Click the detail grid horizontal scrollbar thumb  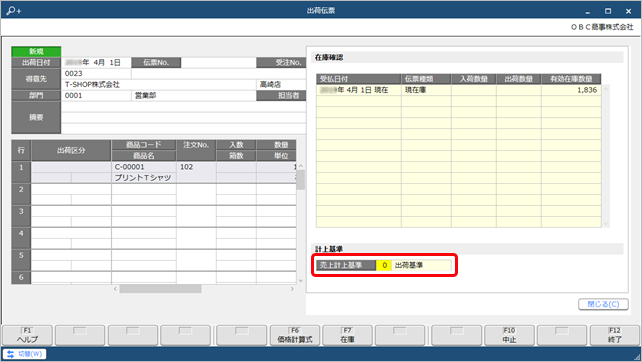coord(160,289)
